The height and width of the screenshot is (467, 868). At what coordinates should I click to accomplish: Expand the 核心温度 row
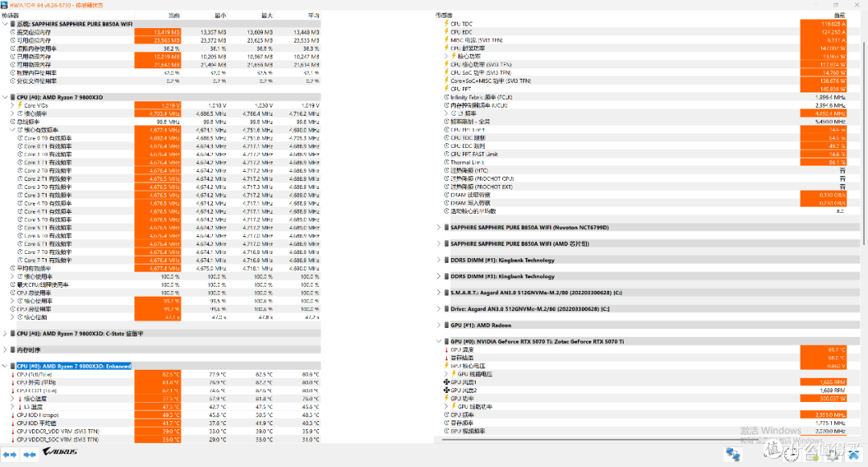click(x=12, y=399)
